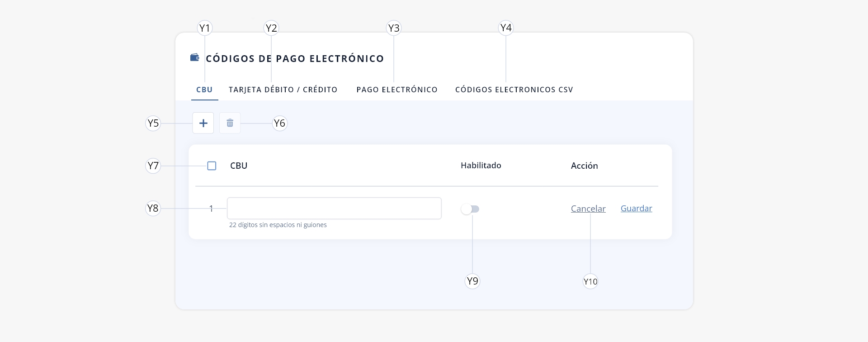Click the Y10 annotation marker

[590, 281]
